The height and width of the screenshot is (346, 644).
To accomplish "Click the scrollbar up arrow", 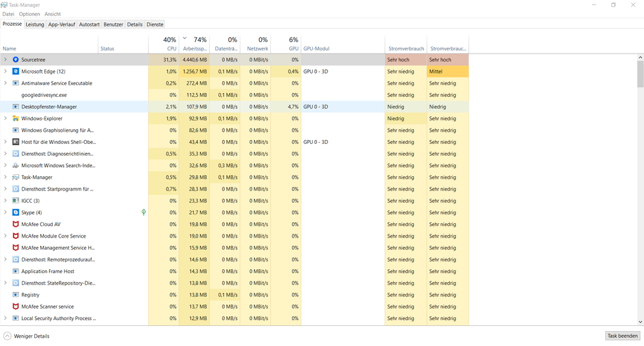I will pyautogui.click(x=640, y=57).
